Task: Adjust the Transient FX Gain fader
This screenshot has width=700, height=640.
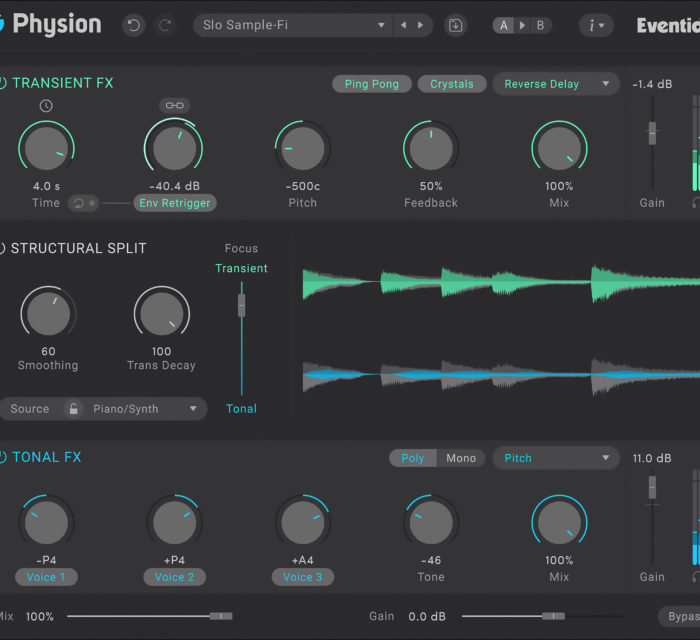Action: pyautogui.click(x=652, y=133)
